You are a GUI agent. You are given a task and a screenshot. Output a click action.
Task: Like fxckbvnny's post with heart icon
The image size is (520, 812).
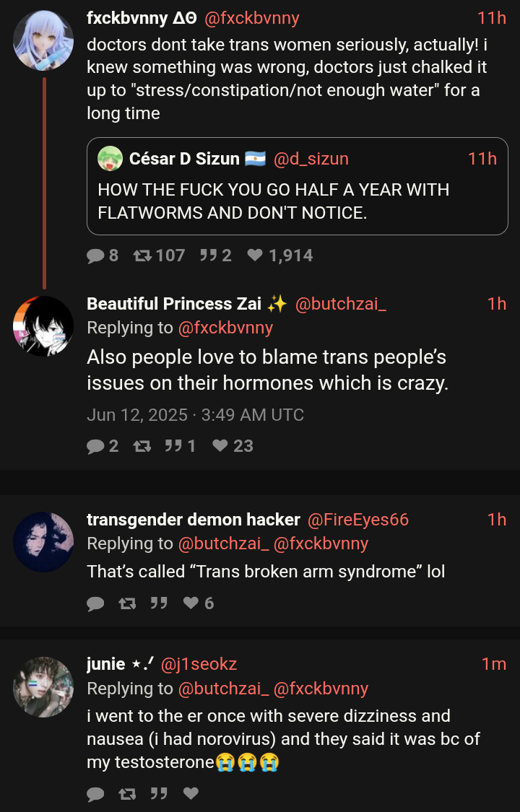(255, 255)
